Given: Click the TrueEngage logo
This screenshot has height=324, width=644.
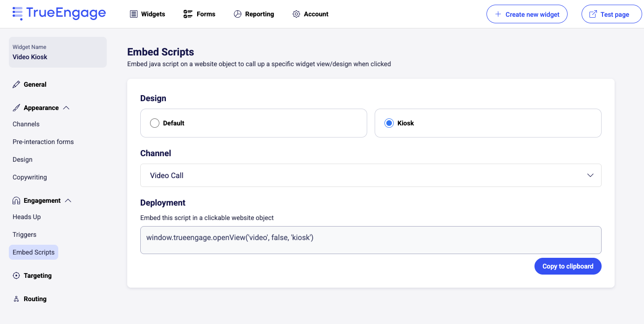Looking at the screenshot, I should click(59, 13).
